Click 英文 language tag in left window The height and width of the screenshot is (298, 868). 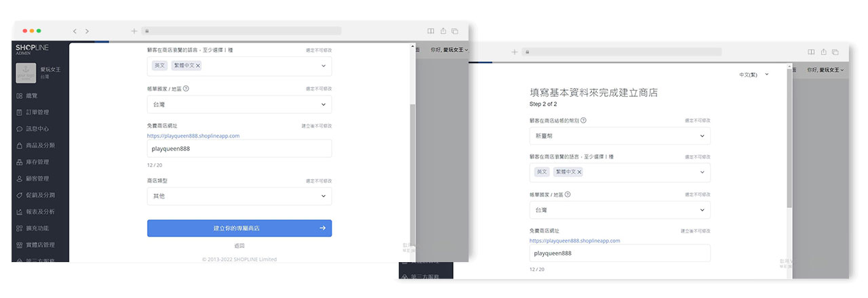[x=160, y=66]
